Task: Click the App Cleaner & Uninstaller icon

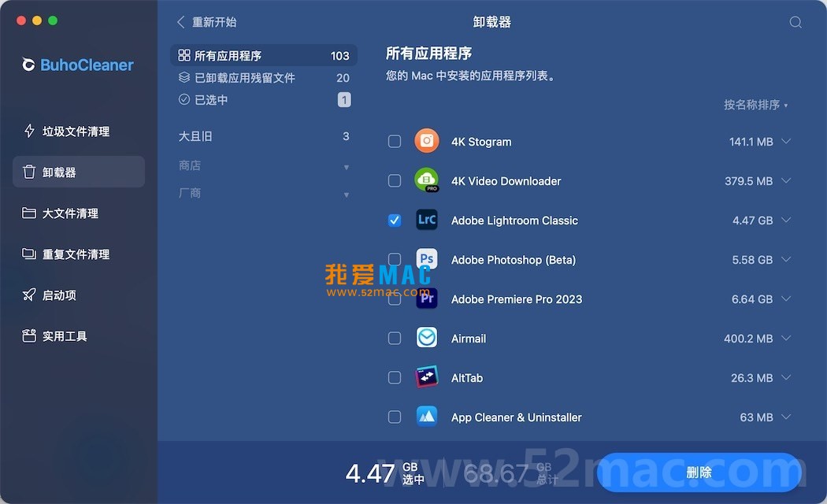Action: click(427, 417)
